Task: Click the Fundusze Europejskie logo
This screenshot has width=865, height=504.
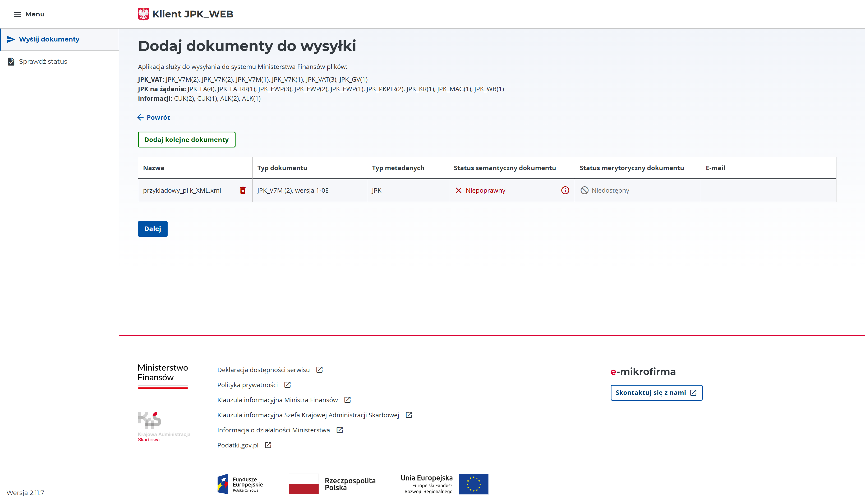Action: coord(240,484)
